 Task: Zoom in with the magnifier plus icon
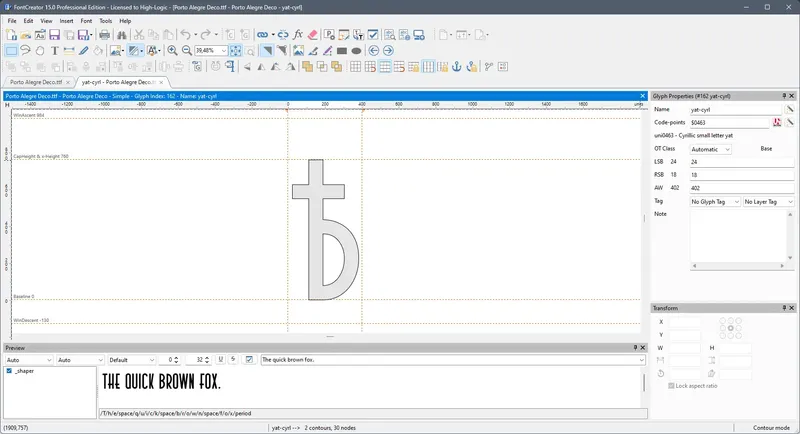172,50
